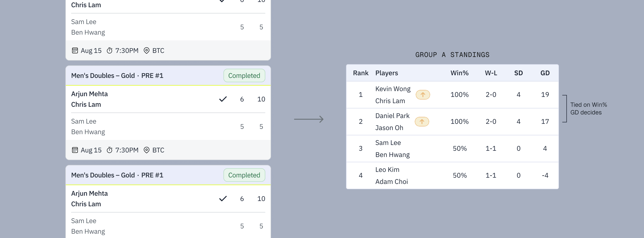Click the Rank column header
Screen dimensions: 644x238
(360, 73)
